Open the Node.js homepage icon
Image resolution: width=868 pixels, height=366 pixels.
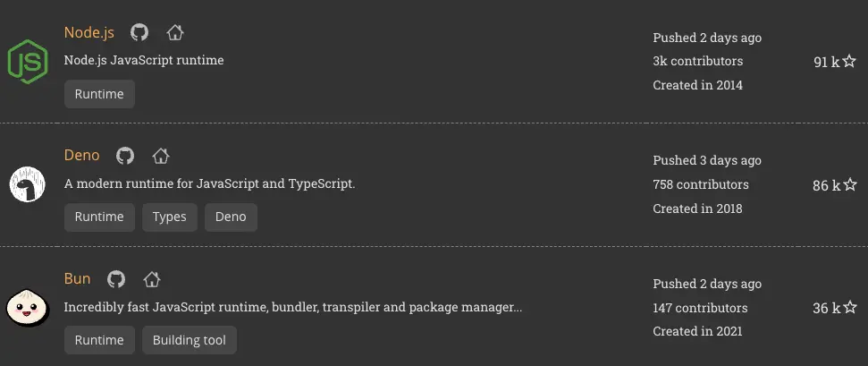tap(175, 32)
